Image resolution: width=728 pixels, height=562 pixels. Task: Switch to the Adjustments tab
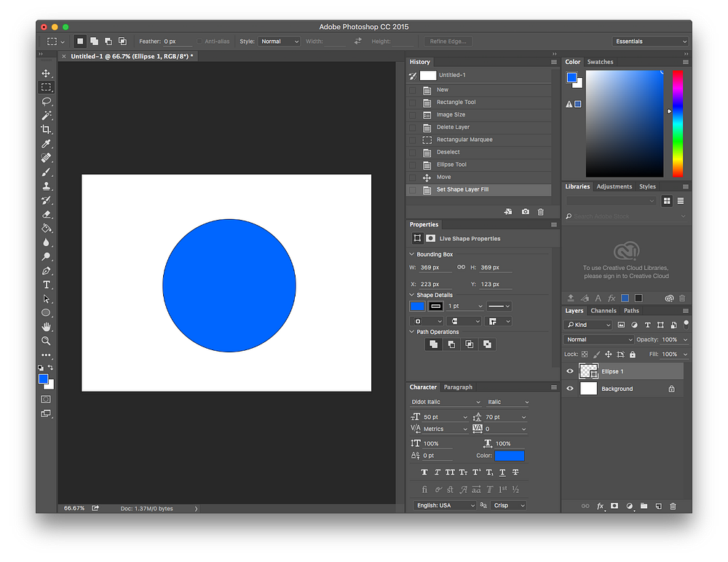(614, 186)
